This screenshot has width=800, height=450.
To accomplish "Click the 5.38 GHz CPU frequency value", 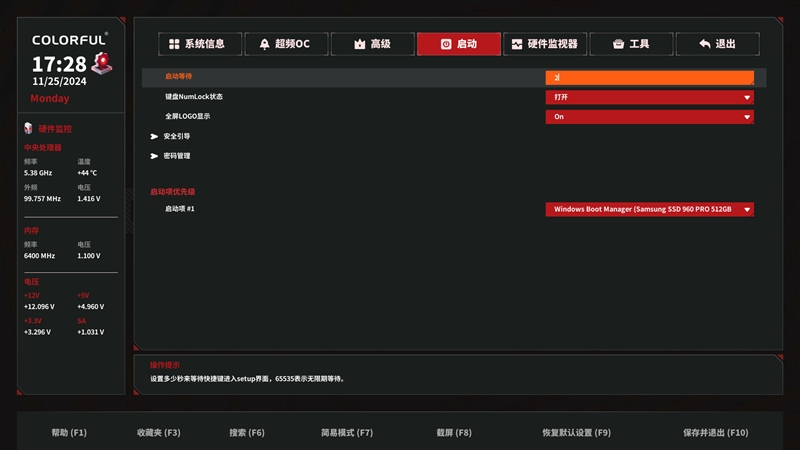I will click(x=38, y=173).
